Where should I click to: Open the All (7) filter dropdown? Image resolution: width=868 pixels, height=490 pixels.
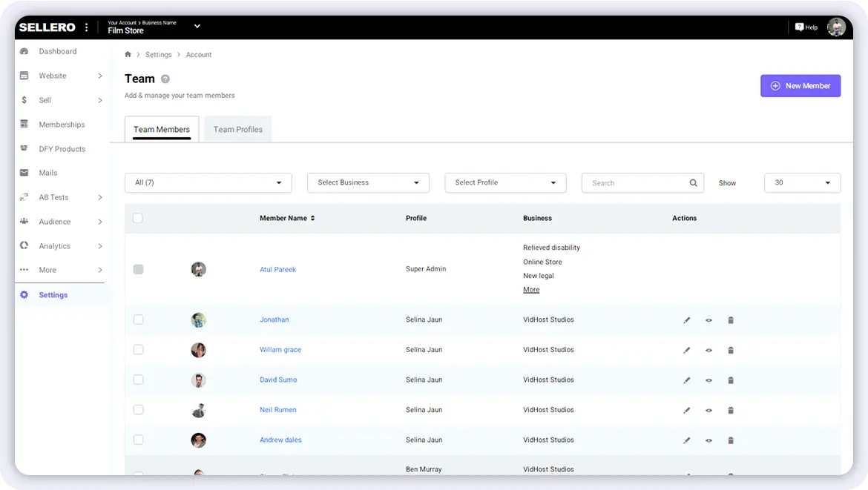click(208, 183)
